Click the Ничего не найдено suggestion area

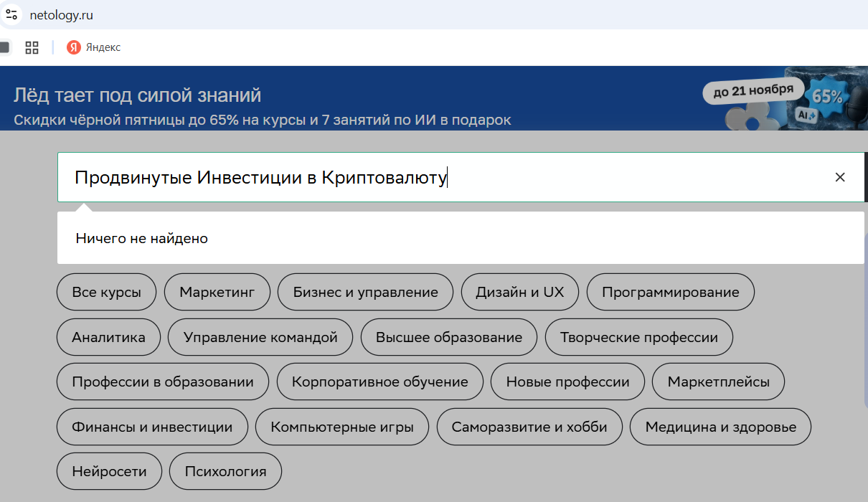(141, 238)
